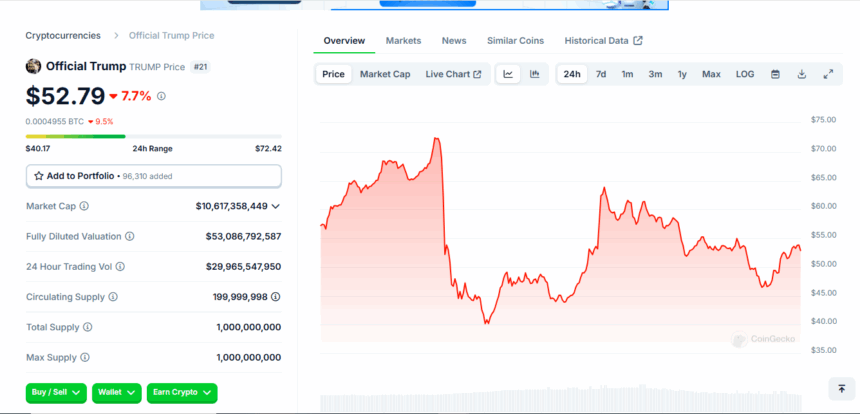
Task: Click the 0.0004955 BTC value
Action: 54,121
